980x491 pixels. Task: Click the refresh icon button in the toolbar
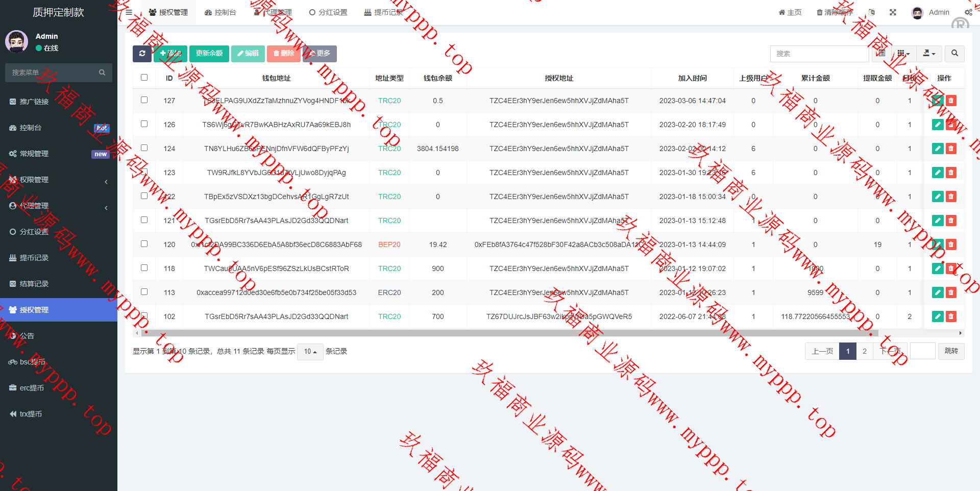[142, 54]
